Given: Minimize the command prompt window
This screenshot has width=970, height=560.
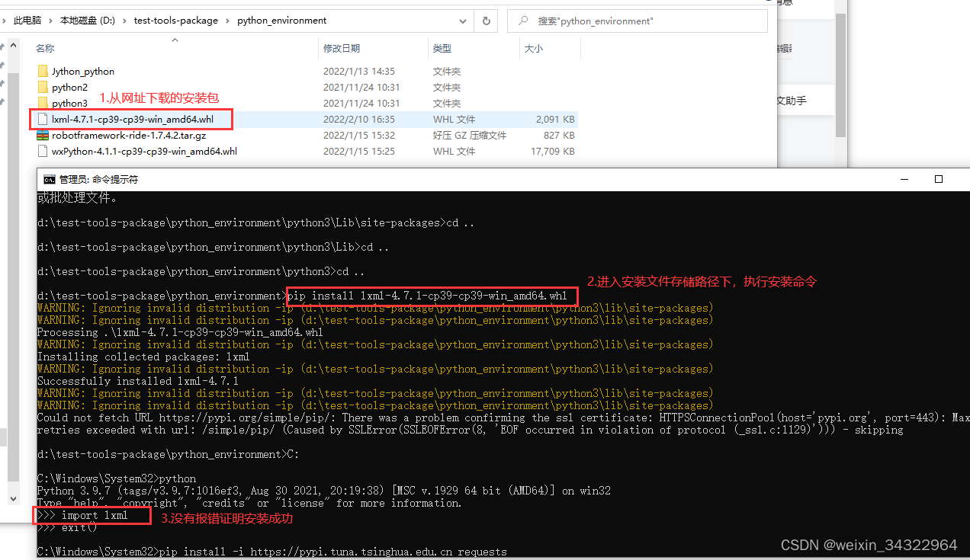Looking at the screenshot, I should click(x=904, y=180).
